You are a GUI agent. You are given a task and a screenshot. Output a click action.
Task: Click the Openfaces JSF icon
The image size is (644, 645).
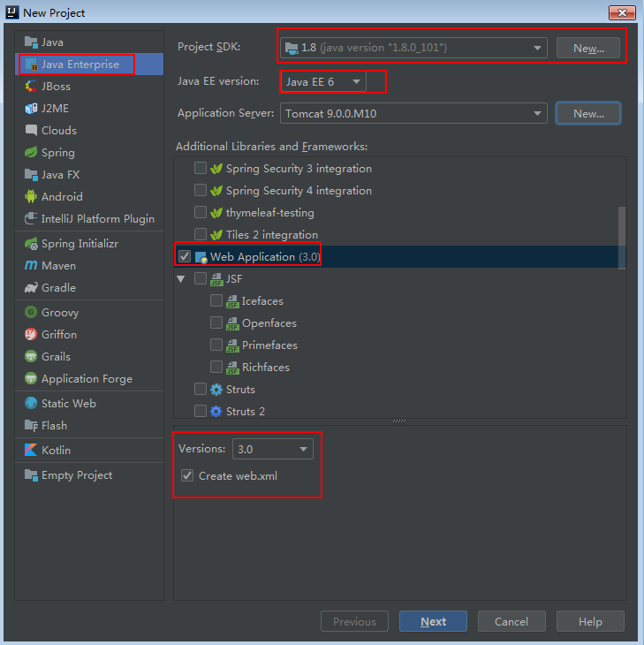tap(232, 323)
